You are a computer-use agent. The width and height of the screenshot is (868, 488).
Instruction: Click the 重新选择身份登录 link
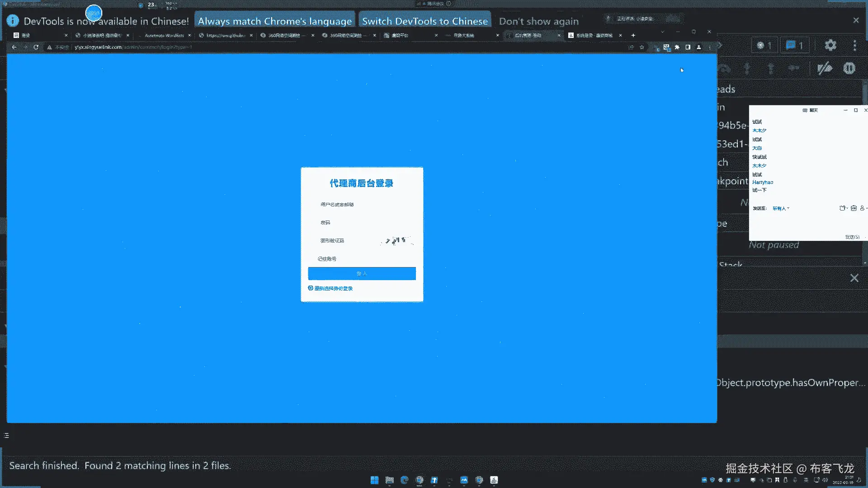(x=333, y=288)
